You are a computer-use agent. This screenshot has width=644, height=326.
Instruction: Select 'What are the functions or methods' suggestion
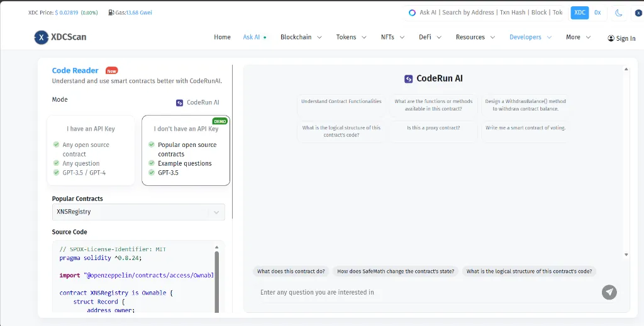(x=433, y=105)
